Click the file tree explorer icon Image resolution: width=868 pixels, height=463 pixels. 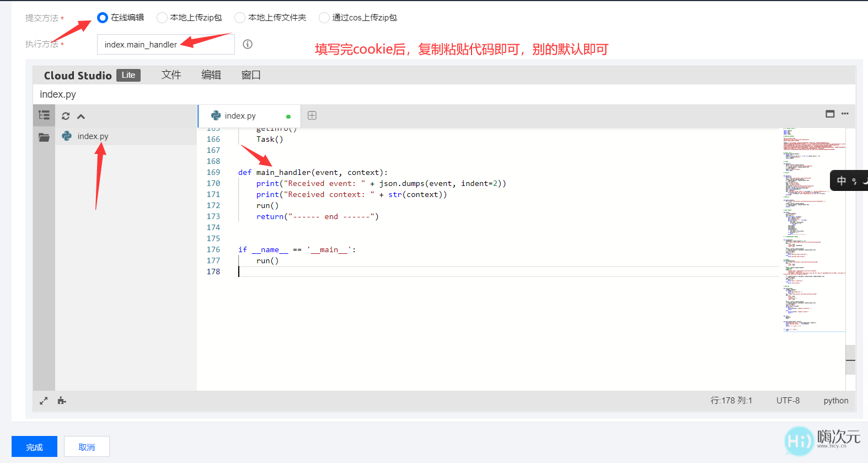(44, 115)
